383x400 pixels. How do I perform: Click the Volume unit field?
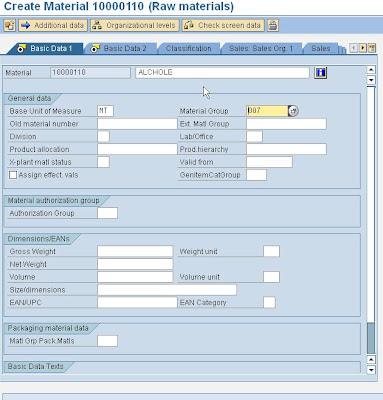tap(271, 277)
